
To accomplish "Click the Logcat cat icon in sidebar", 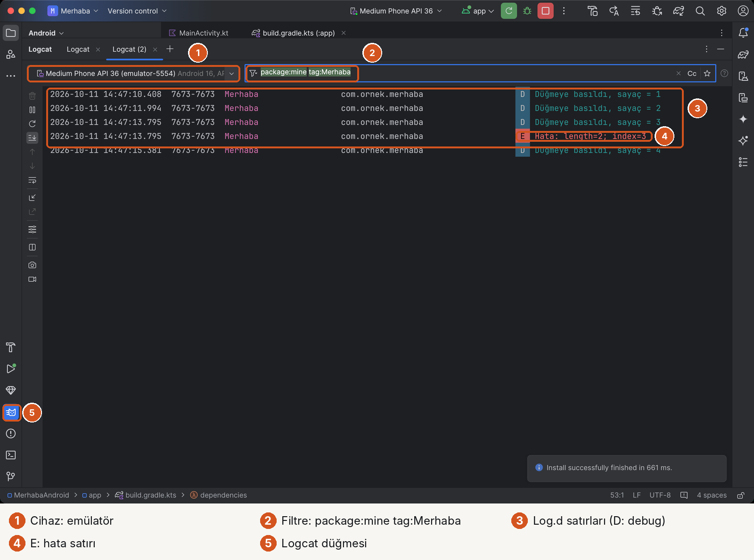I will pyautogui.click(x=11, y=413).
